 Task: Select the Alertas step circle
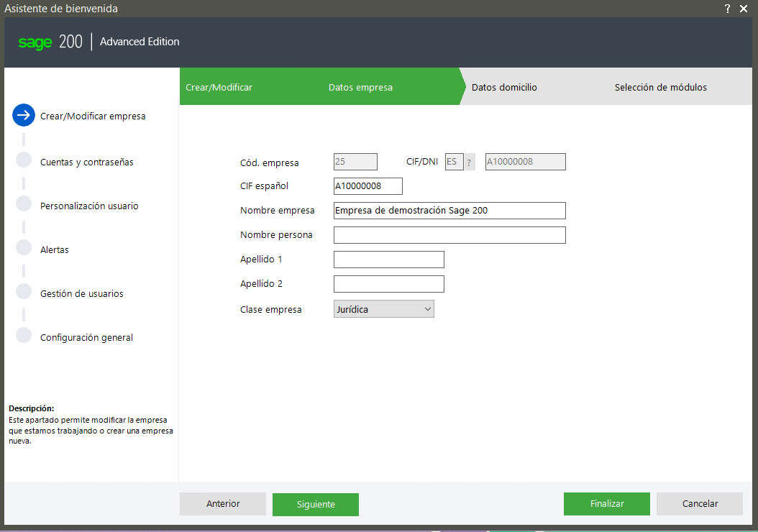click(24, 247)
